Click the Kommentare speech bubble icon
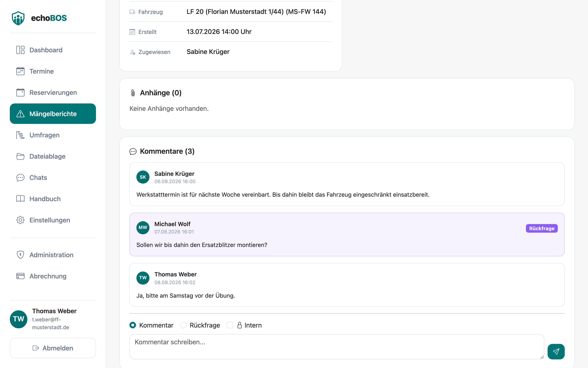Viewport: 588px width, 368px height. [x=133, y=152]
